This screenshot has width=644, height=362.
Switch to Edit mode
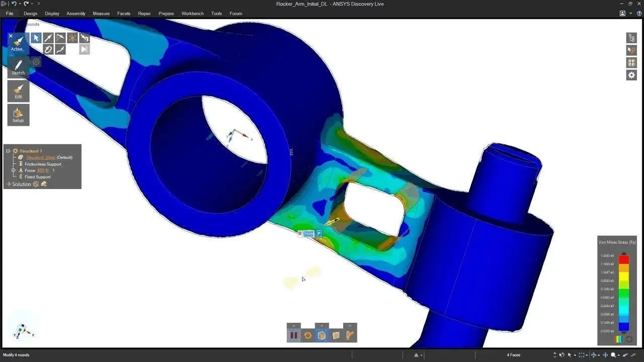18,91
